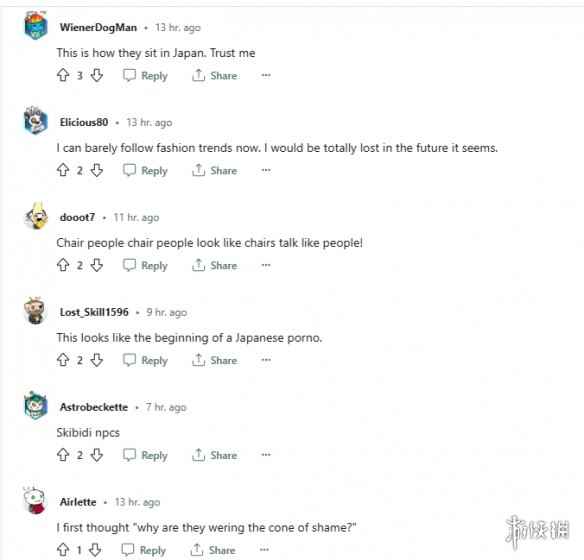The width and height of the screenshot is (584, 560).
Task: Open more options on WienerDogMan's comment
Action: [266, 75]
